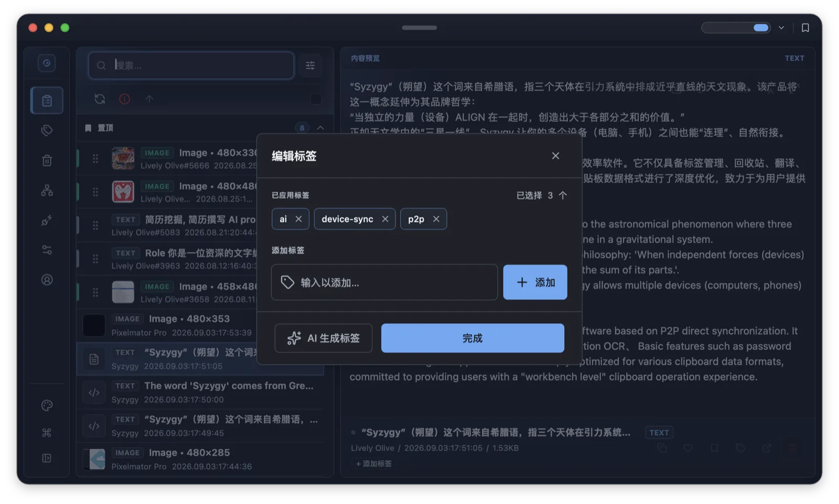Viewport: 839px width, 504px height.
Task: Select 'The word Syzygy comes from Gre...' item
Action: (x=200, y=392)
